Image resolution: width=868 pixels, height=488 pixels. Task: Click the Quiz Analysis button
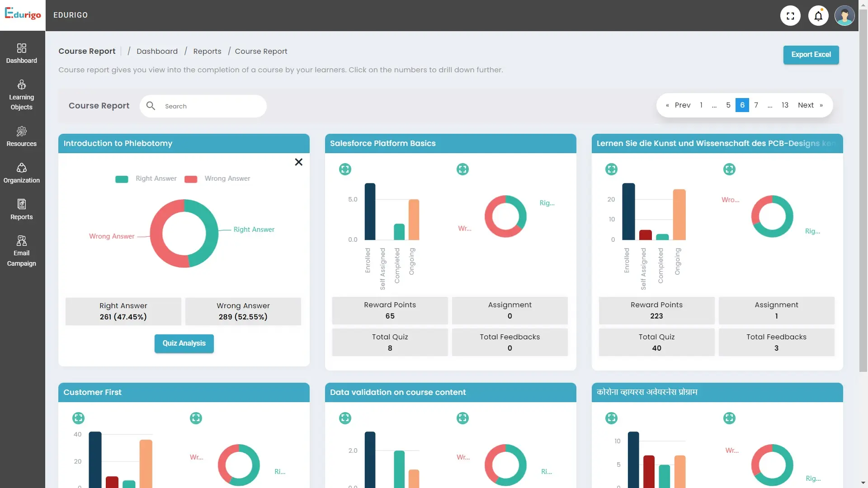[x=184, y=343]
